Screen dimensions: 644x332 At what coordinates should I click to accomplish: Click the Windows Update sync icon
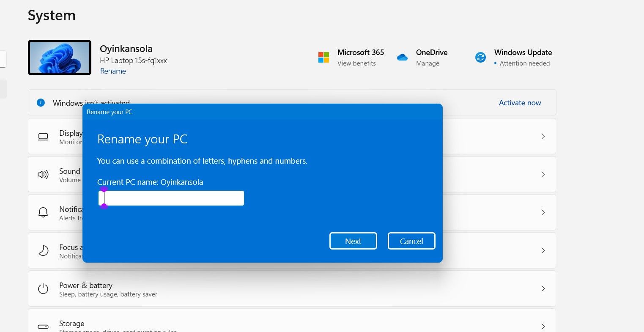[480, 58]
